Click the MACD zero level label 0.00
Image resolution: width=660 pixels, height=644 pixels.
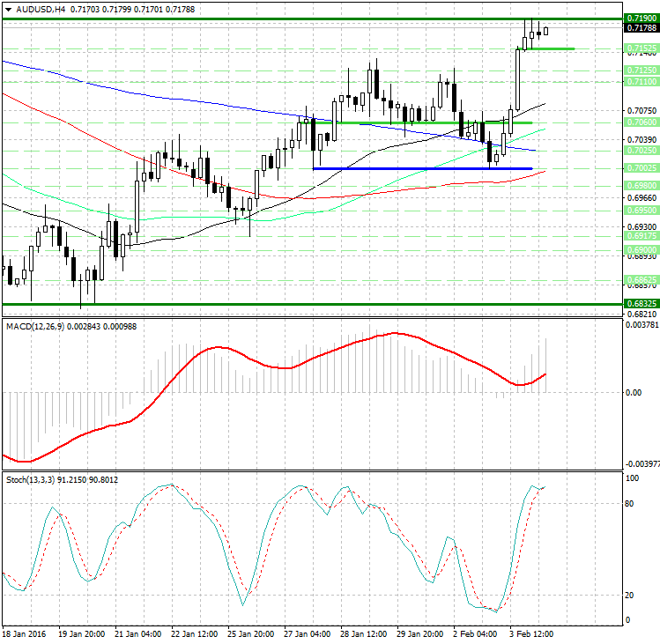(633, 392)
